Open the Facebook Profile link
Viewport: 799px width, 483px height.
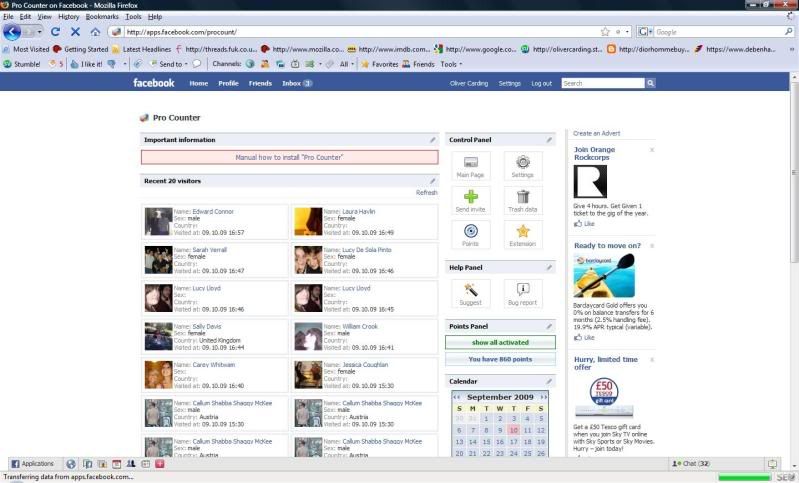[x=228, y=83]
